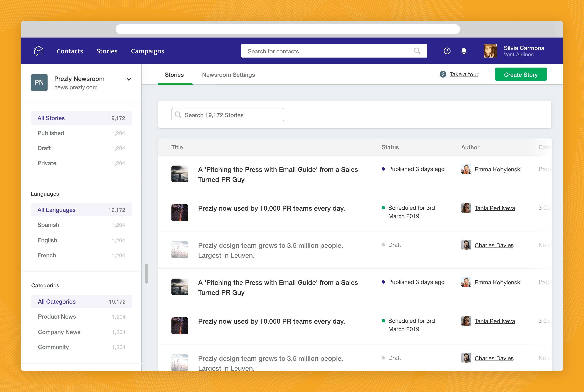Open thumbnail of second Pitching the Press story

point(180,287)
